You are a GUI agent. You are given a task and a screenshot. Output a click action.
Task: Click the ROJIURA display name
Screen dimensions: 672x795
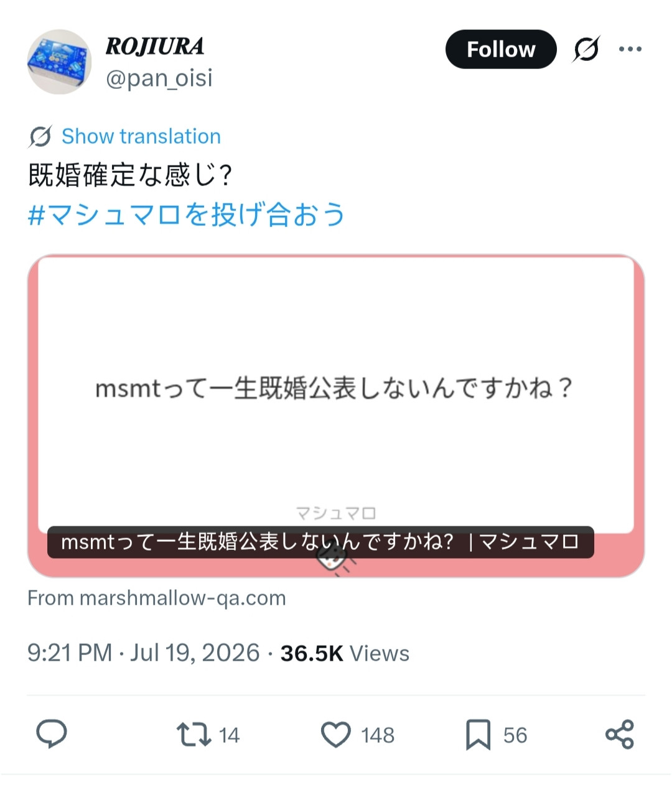pos(154,46)
